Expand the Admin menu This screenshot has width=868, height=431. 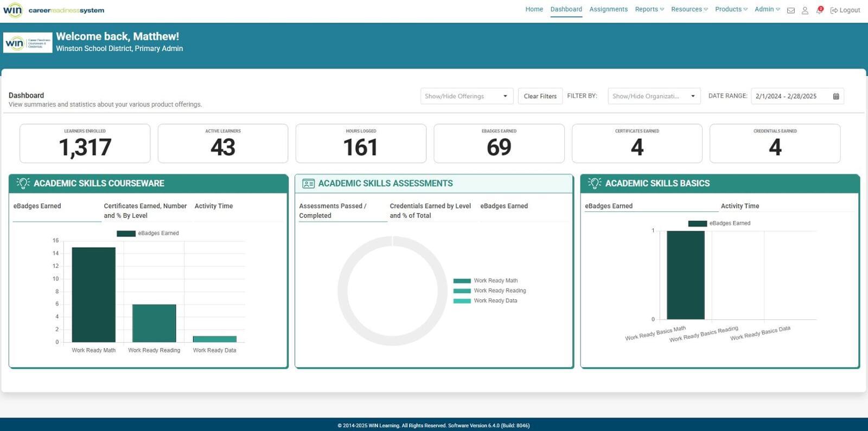[767, 9]
